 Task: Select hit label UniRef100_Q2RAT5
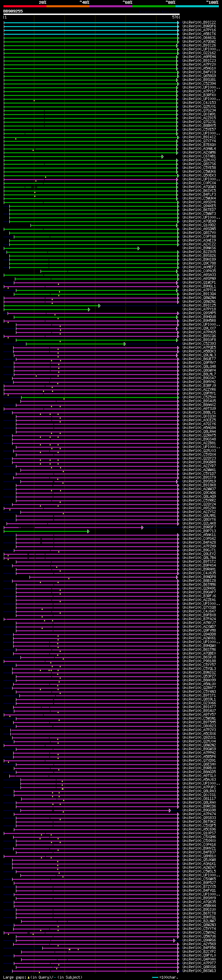[199, 435]
